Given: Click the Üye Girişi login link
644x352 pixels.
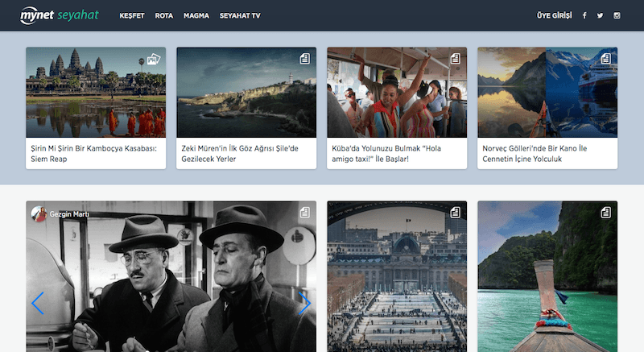Looking at the screenshot, I should [553, 15].
